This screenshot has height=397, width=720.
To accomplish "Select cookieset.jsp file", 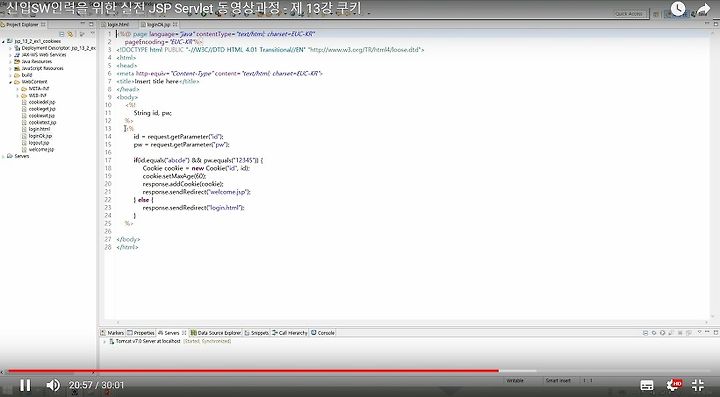I will (x=41, y=116).
